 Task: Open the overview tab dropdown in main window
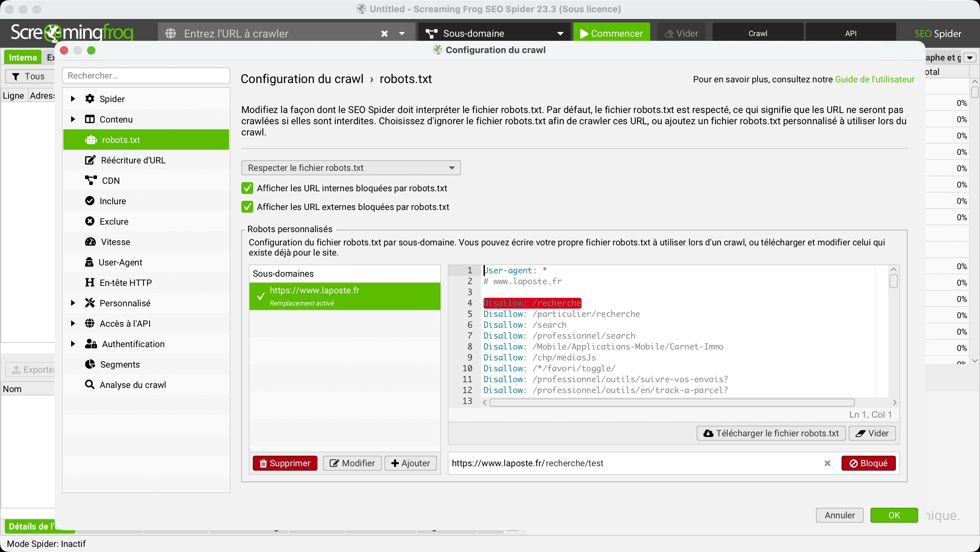tap(970, 58)
